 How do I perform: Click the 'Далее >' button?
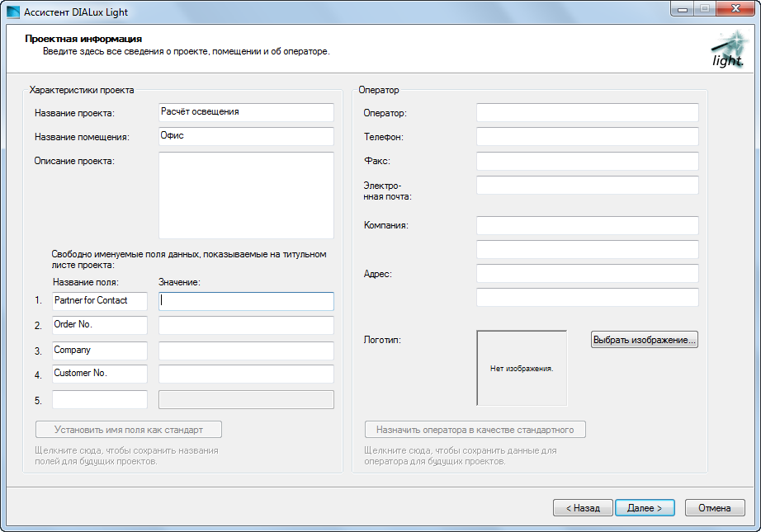(645, 508)
